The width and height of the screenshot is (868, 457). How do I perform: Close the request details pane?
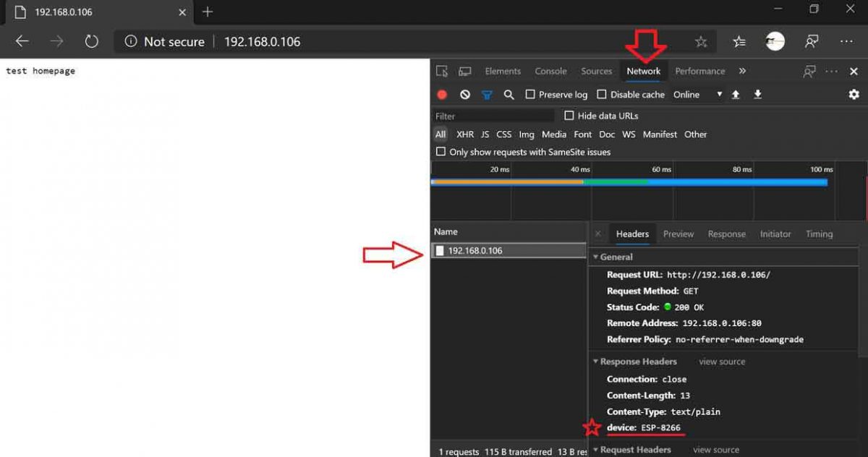point(597,234)
